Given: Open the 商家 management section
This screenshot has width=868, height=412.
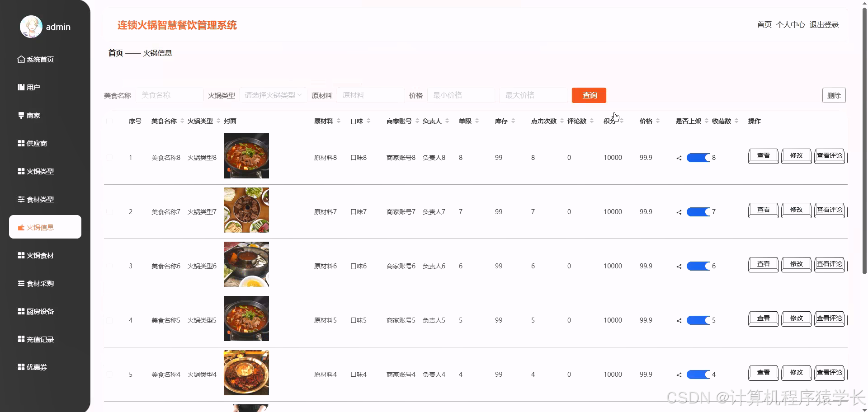Looking at the screenshot, I should [x=33, y=115].
